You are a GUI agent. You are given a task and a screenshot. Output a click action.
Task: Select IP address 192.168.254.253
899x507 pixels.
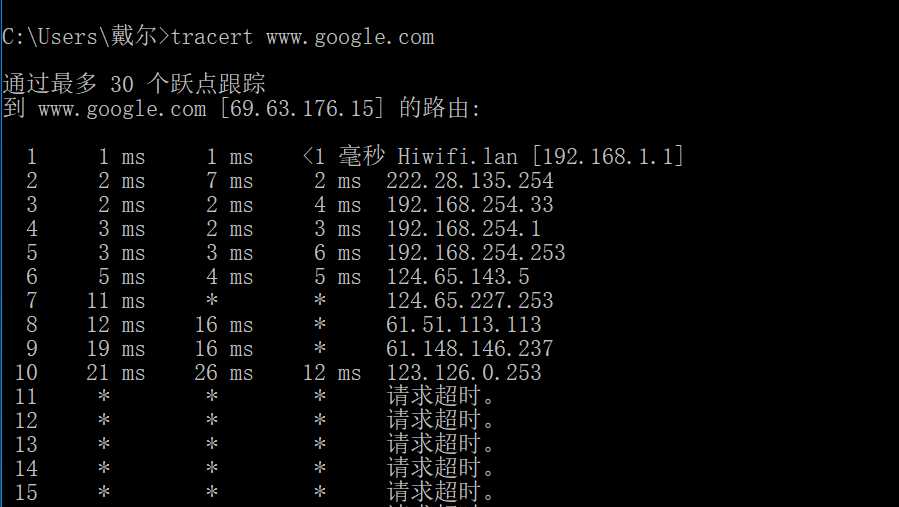475,253
